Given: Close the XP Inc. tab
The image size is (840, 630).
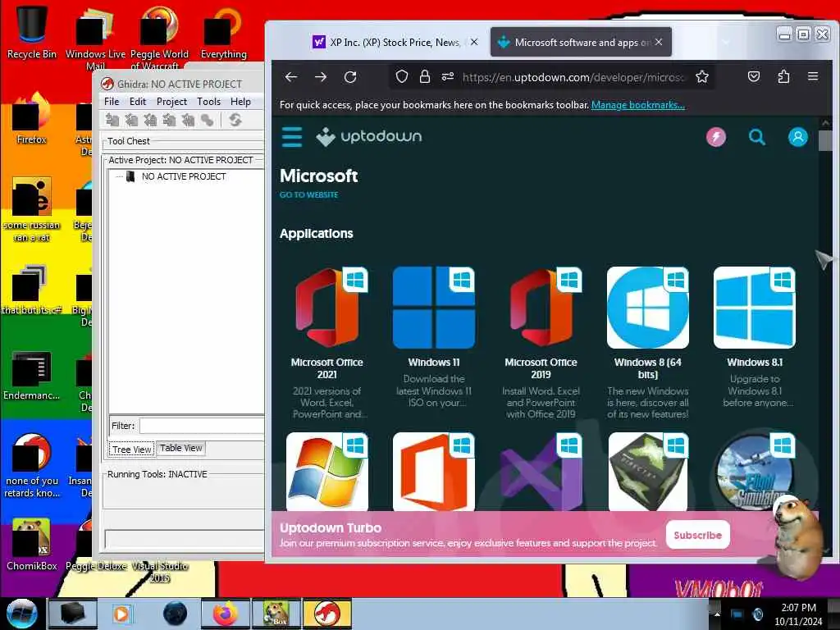Looking at the screenshot, I should [x=474, y=42].
